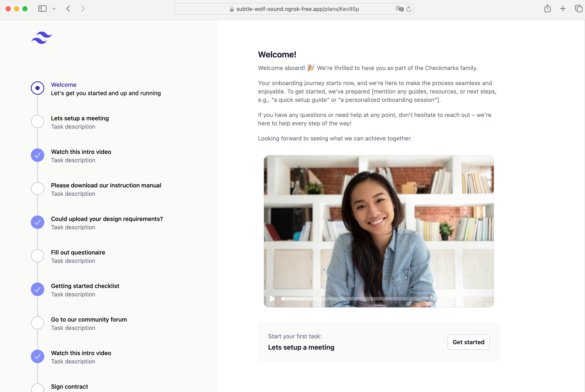This screenshot has height=392, width=585.
Task: Uncheck the last Watch this intro video step
Action: (38, 357)
